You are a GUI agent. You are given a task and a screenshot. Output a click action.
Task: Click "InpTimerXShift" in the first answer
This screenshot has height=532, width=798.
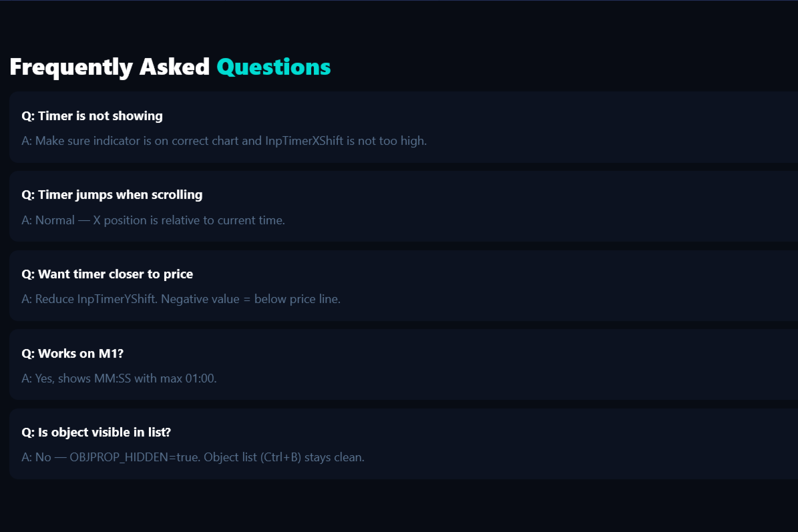click(304, 142)
